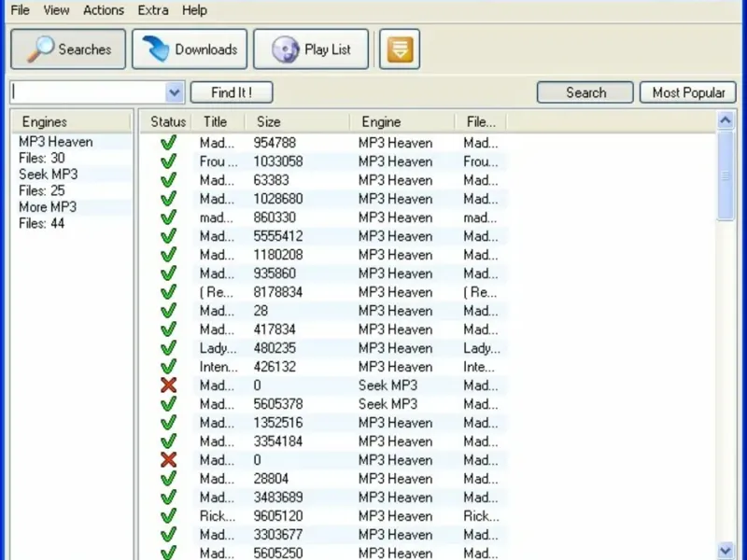The width and height of the screenshot is (747, 560).
Task: Click size value 9605120
Action: point(277,516)
